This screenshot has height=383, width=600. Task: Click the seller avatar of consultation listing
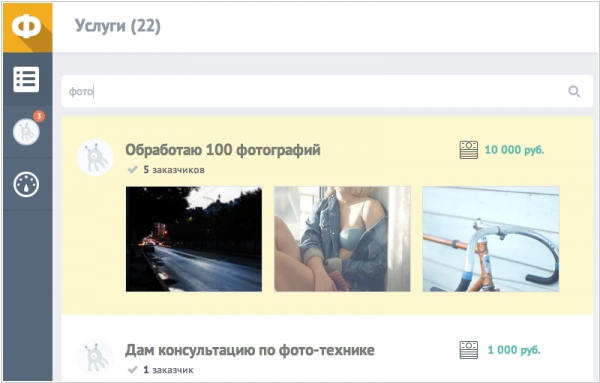(95, 357)
